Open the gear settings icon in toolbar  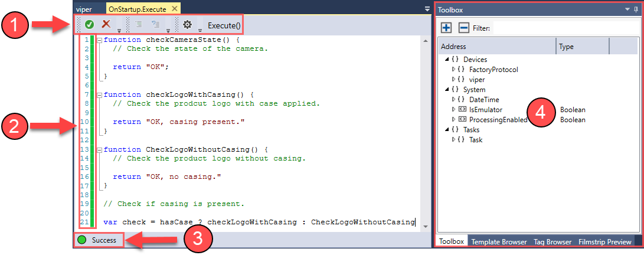[187, 25]
